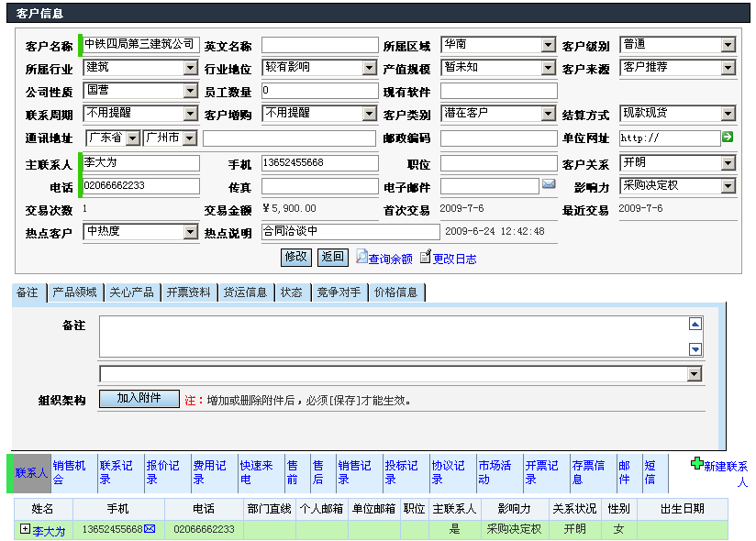This screenshot has height=541, width=756.
Task: Open the 客户级别 dropdown showing 普通
Action: (677, 45)
